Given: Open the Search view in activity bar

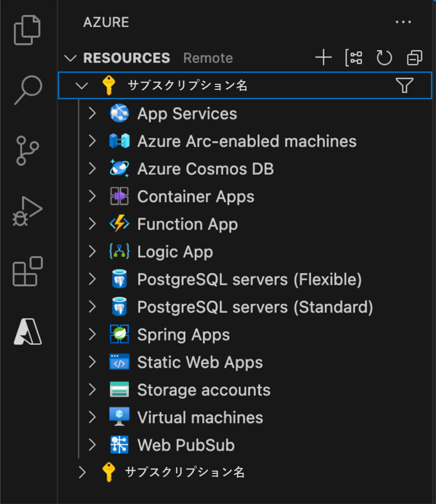Looking at the screenshot, I should 27,89.
